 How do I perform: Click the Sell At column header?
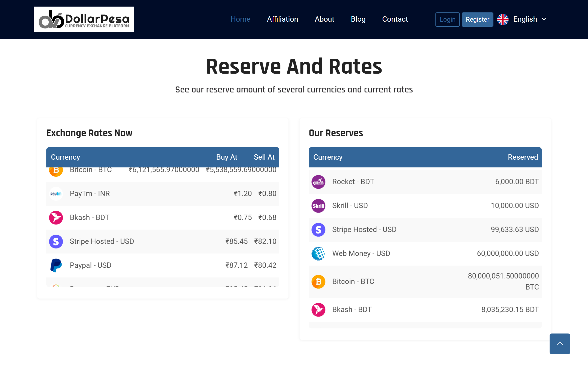coord(264,157)
